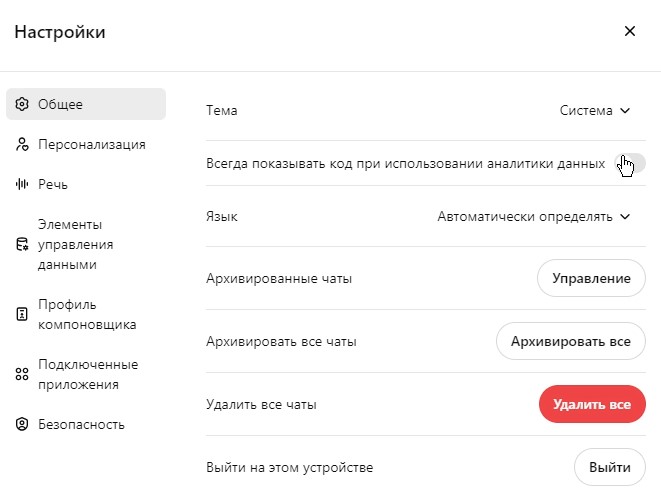Go to the Речь settings label
Image resolution: width=661 pixels, height=495 pixels.
[53, 184]
